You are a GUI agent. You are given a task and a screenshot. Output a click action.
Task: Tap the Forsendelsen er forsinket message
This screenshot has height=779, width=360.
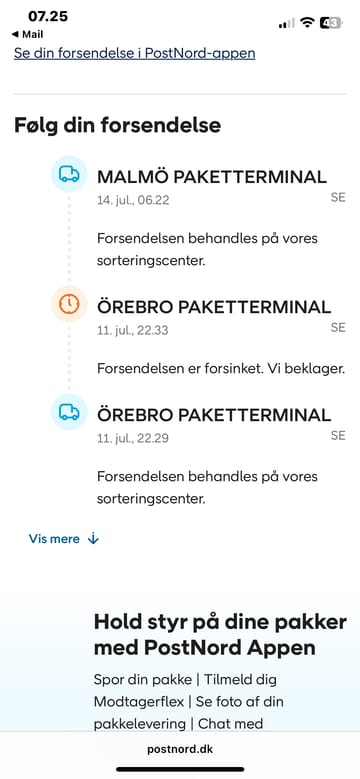pos(220,369)
